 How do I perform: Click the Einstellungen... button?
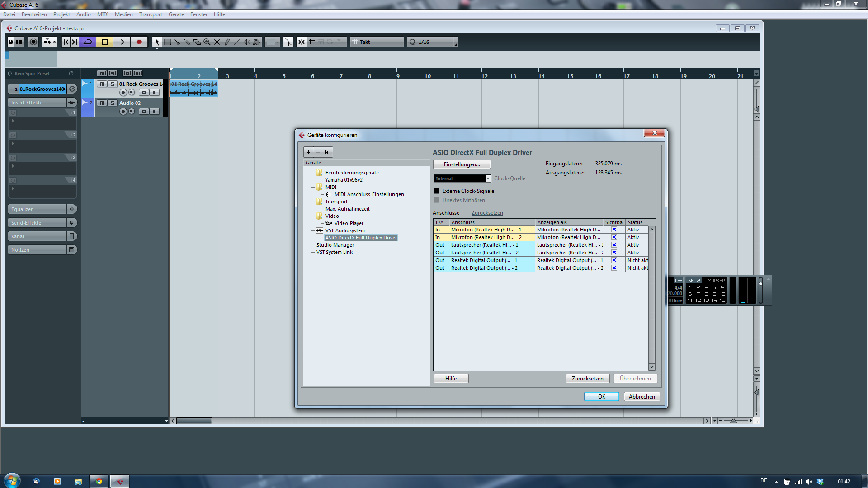[462, 164]
